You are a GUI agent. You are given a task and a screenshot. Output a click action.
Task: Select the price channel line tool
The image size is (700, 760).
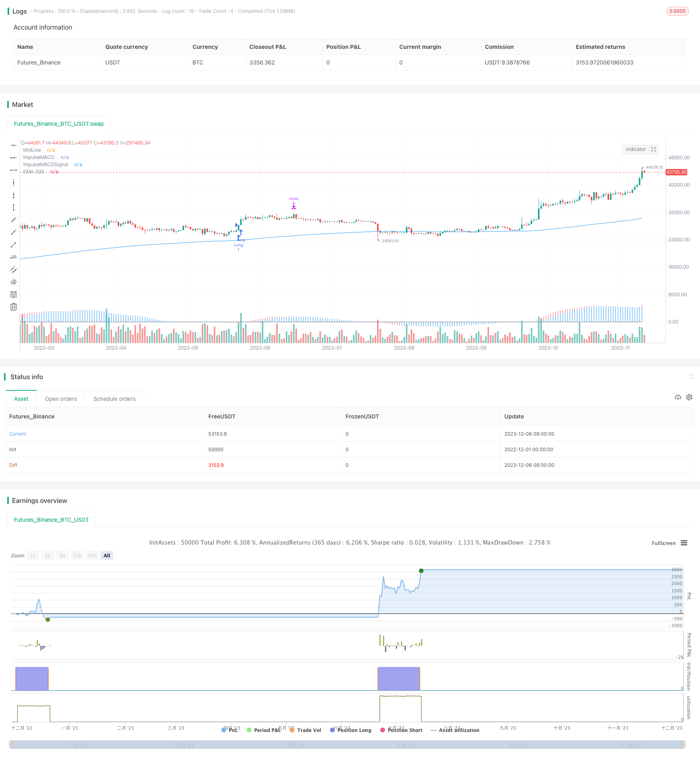pos(14,269)
